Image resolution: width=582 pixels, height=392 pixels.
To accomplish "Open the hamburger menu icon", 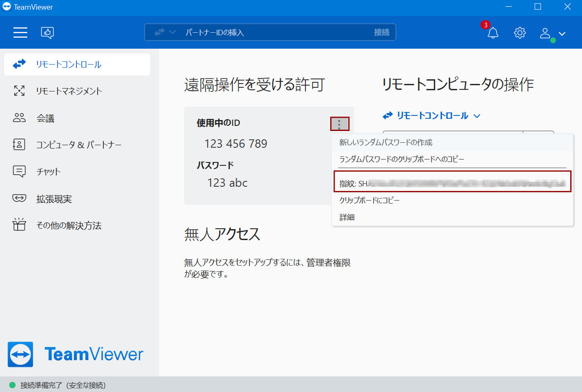I will 20,32.
